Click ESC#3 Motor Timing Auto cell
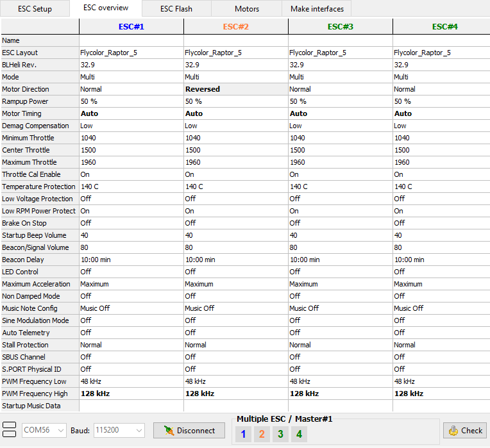The image size is (490, 448). pyautogui.click(x=341, y=113)
